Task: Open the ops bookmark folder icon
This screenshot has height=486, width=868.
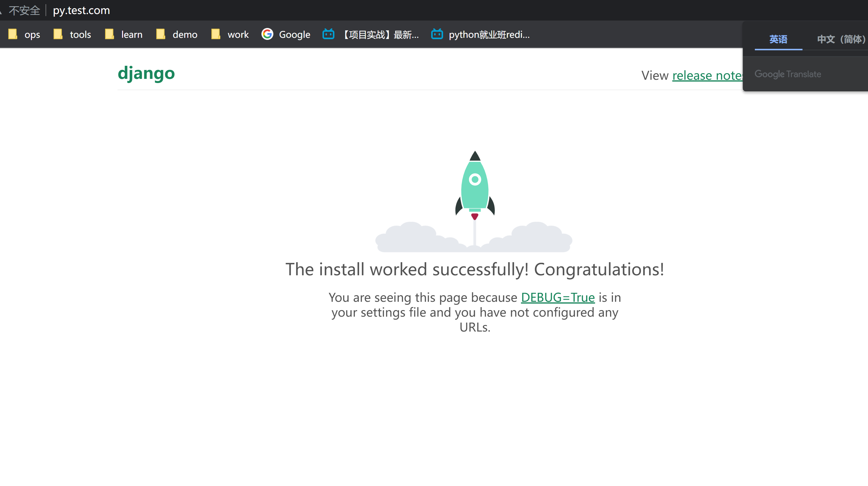Action: 13,34
